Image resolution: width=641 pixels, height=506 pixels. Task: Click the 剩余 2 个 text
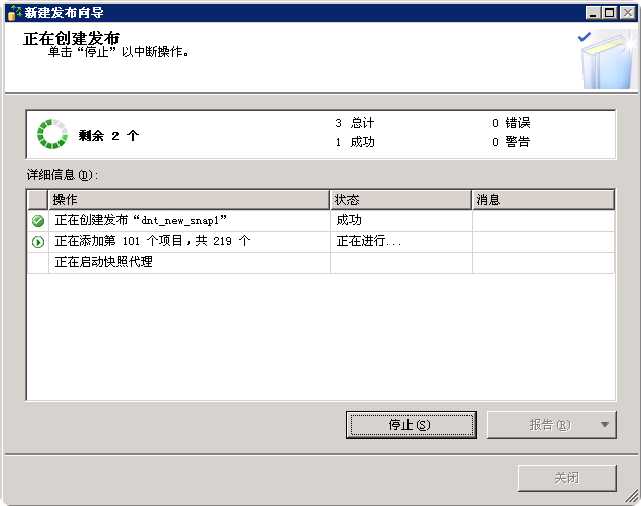point(109,135)
